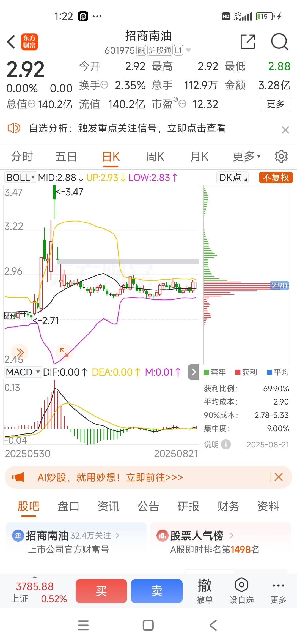
Task: Open the DK点 selector
Action: (233, 178)
